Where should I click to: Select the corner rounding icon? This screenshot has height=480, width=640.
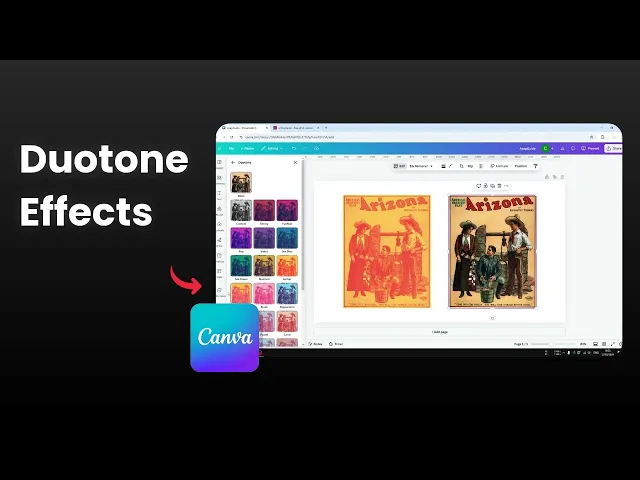(x=451, y=166)
